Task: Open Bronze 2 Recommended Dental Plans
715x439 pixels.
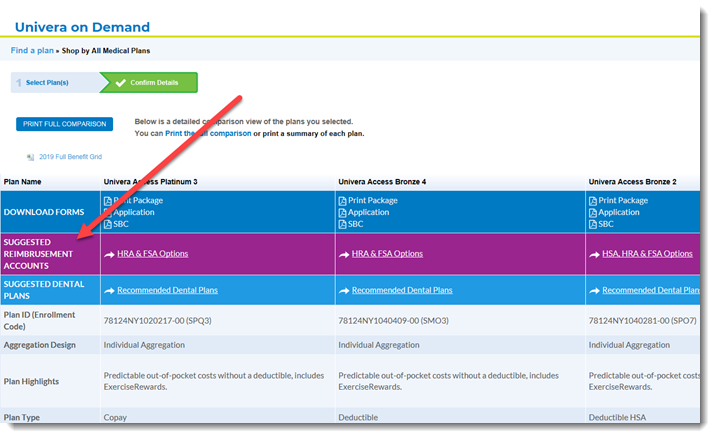Action: click(651, 290)
